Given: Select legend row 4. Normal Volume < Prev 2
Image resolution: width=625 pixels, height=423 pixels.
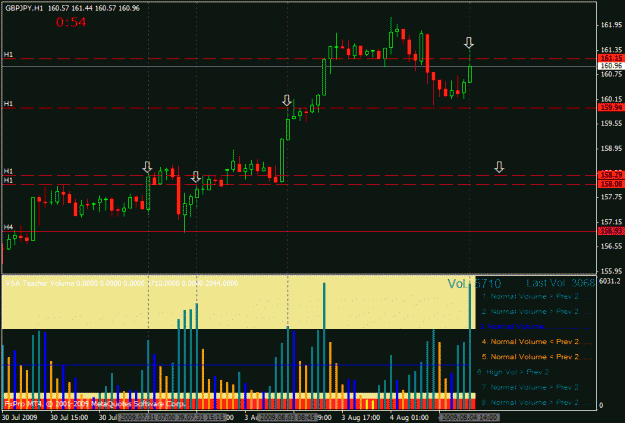Looking at the screenshot, I should pos(537,342).
